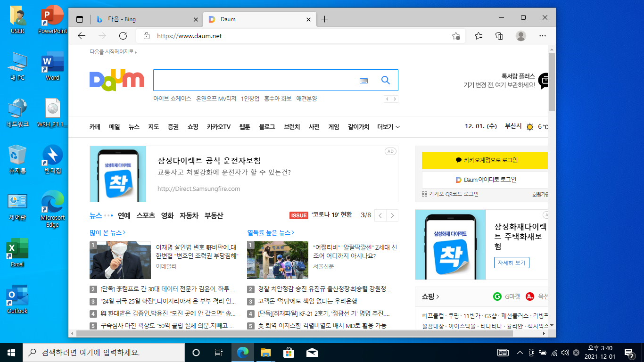Viewport: 644px width, 362px height.
Task: Click the 홍수아 화보 keyword link
Action: 278,99
